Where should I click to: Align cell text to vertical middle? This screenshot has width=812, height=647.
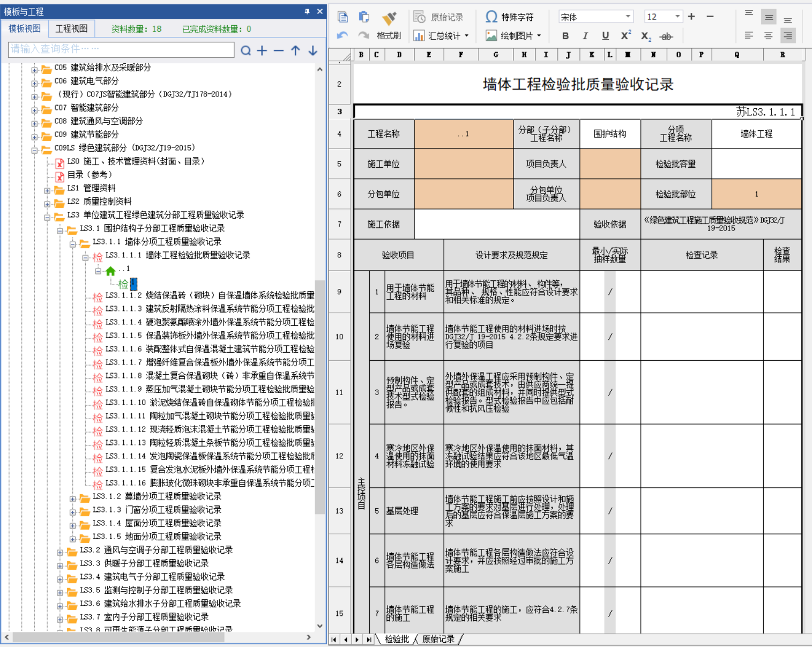click(769, 17)
